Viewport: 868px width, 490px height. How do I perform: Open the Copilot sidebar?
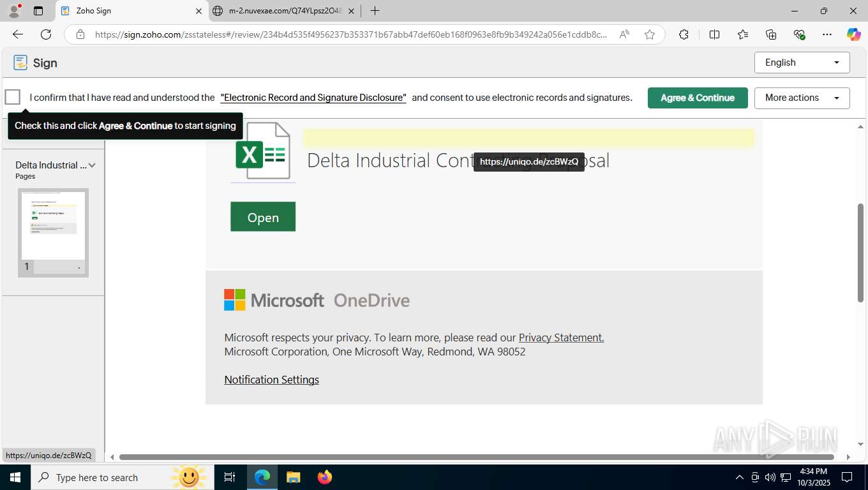[x=853, y=34]
